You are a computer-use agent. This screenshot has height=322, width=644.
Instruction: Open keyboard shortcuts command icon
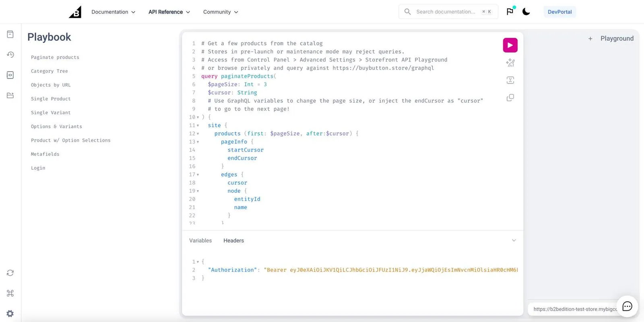(10, 293)
